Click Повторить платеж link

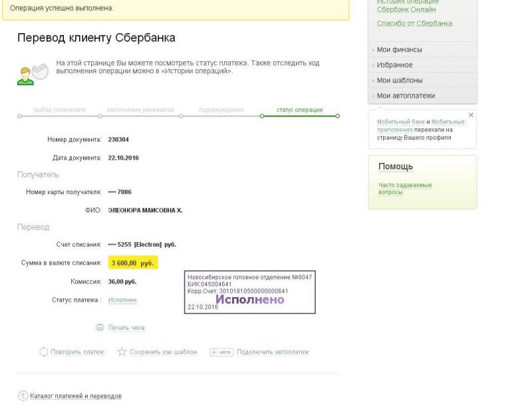click(77, 352)
